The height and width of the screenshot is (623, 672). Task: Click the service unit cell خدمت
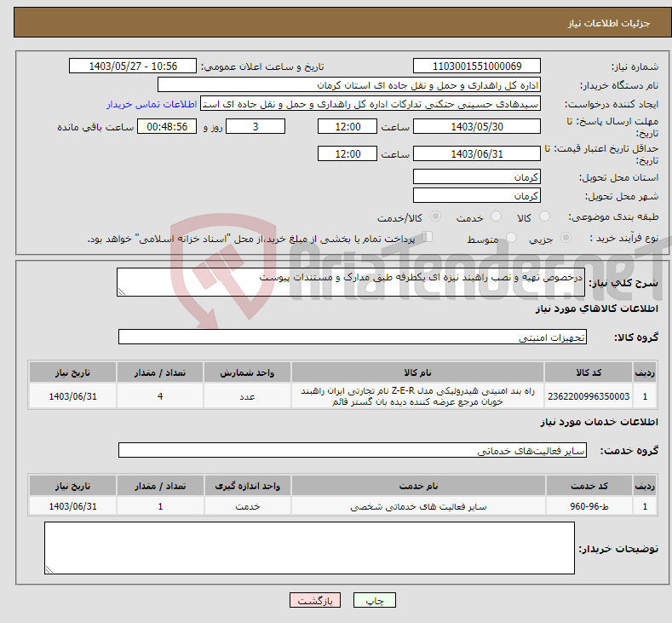(x=247, y=506)
